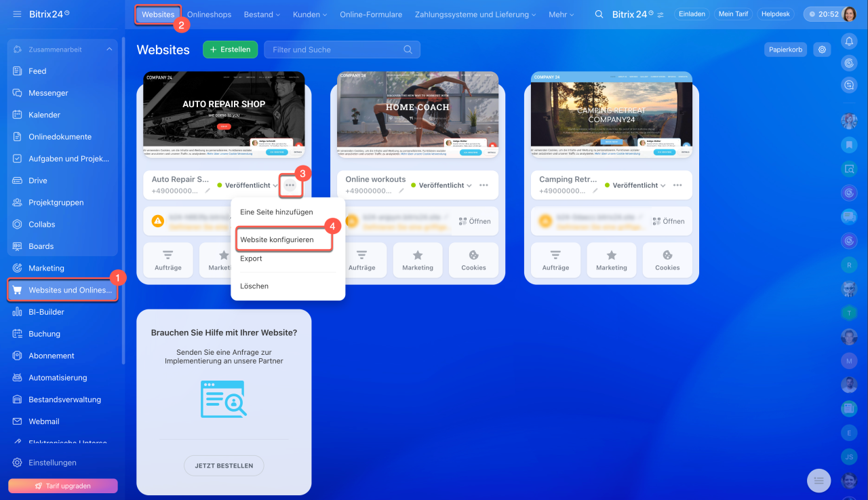Image resolution: width=868 pixels, height=500 pixels.
Task: Open the gear settings icon beside Papierkorb
Action: (x=822, y=50)
